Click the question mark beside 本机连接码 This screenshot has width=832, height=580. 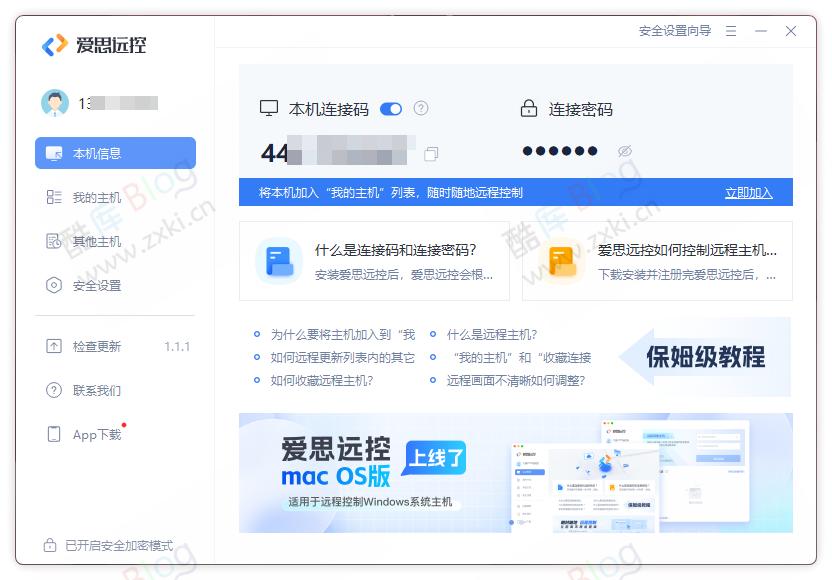419,108
